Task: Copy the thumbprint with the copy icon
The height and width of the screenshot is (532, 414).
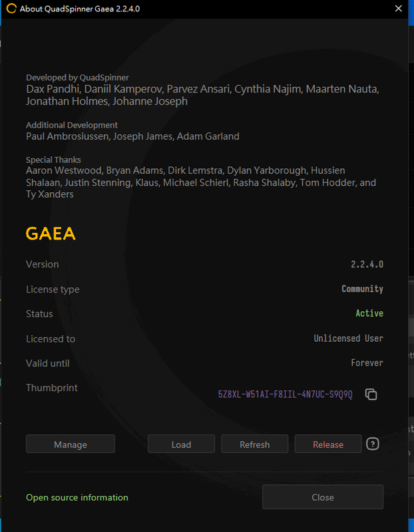Action: coord(371,394)
